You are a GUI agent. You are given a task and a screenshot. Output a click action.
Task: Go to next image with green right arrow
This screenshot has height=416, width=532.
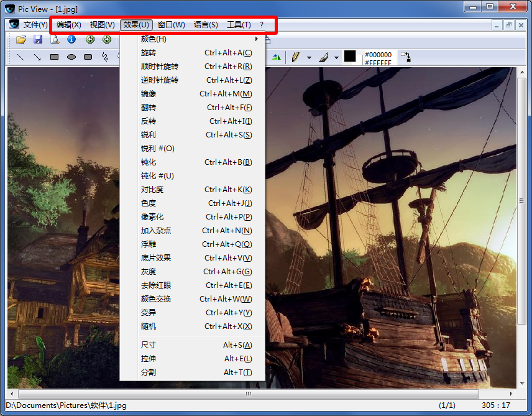[x=107, y=39]
